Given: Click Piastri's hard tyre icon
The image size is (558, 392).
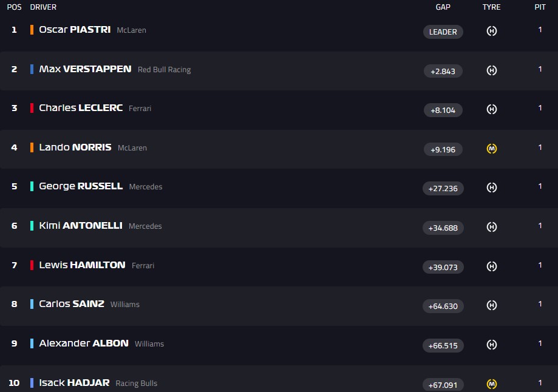Looking at the screenshot, I should tap(492, 31).
